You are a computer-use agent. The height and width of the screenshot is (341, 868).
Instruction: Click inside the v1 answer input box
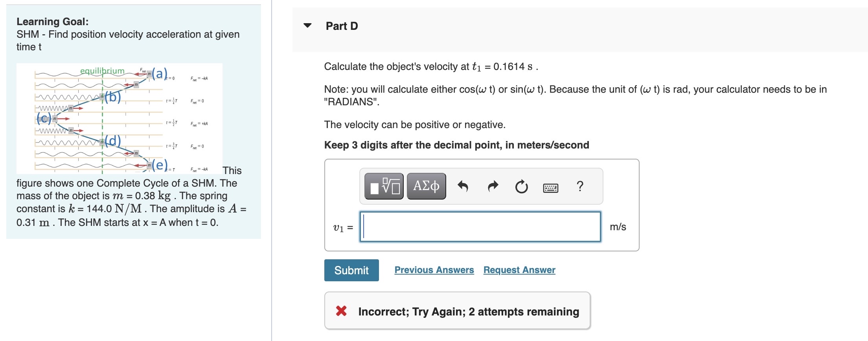click(480, 227)
